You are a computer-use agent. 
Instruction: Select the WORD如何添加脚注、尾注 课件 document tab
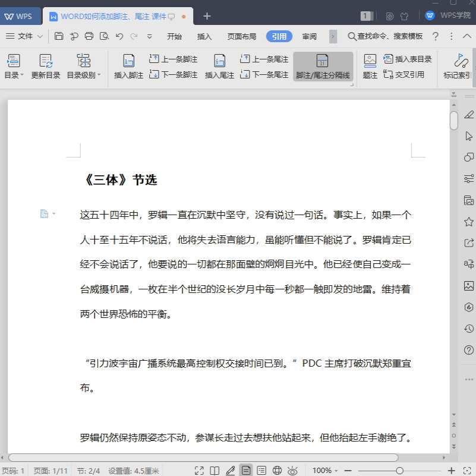118,17
